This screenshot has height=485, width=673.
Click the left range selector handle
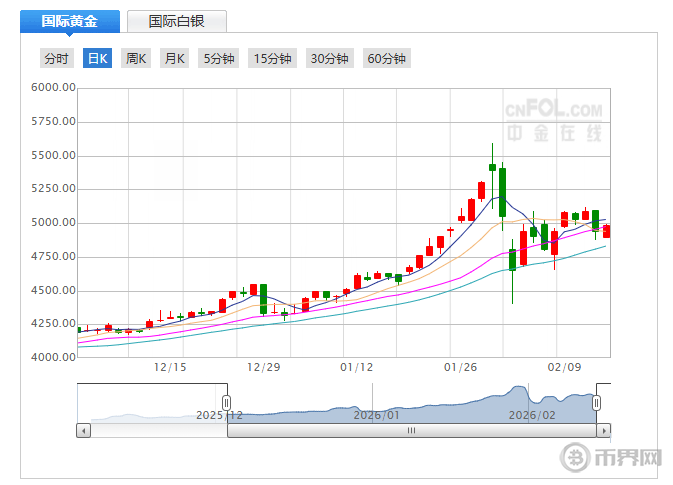pyautogui.click(x=227, y=402)
